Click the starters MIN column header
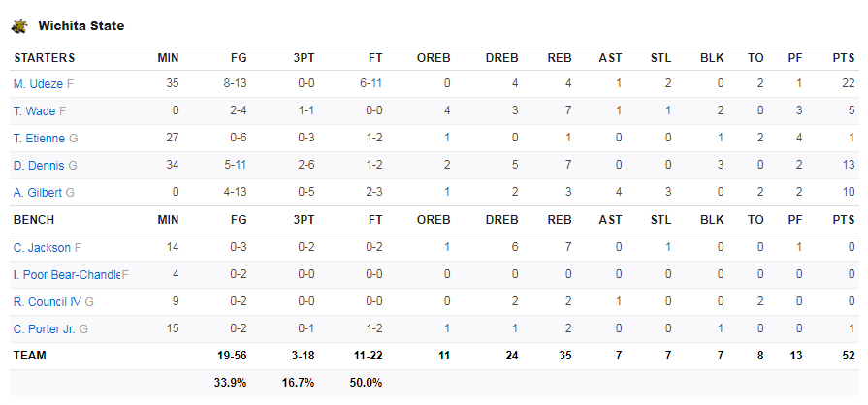Image resolution: width=868 pixels, height=405 pixels. point(168,58)
